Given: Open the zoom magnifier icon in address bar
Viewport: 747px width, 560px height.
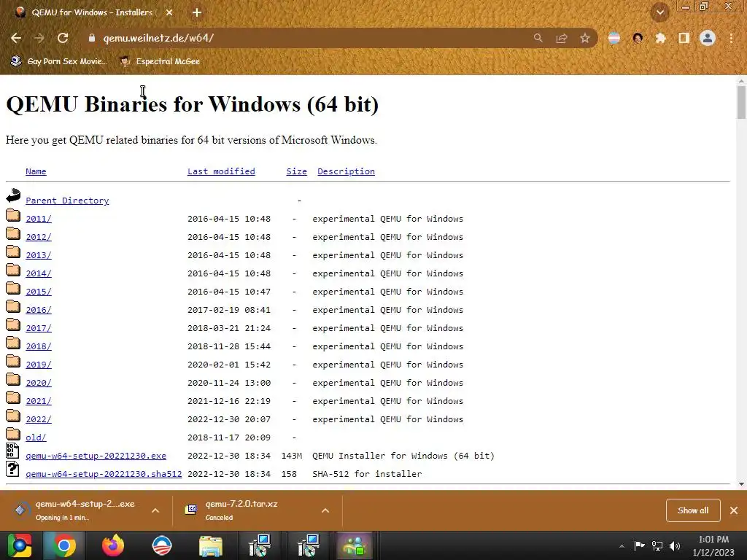Looking at the screenshot, I should coord(538,38).
